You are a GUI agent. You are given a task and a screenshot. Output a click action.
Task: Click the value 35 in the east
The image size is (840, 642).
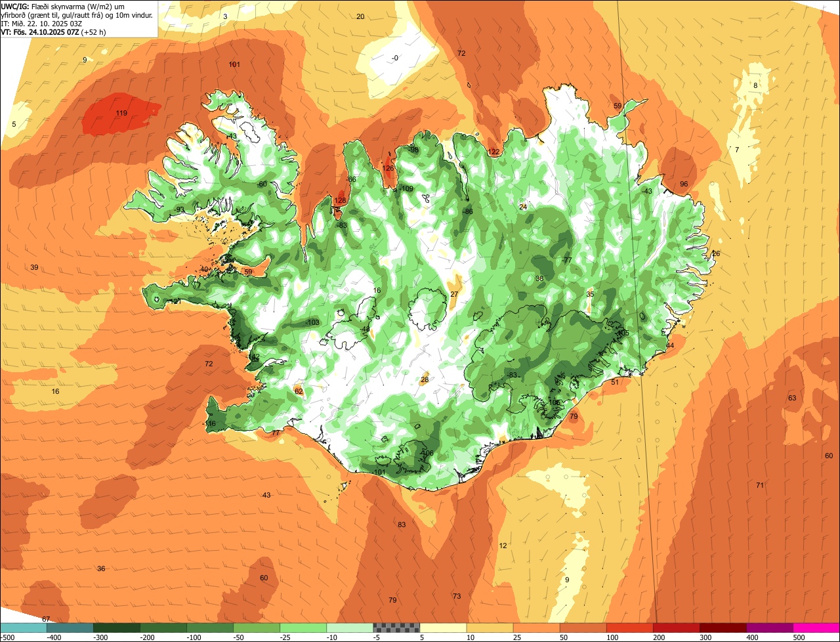pos(590,294)
